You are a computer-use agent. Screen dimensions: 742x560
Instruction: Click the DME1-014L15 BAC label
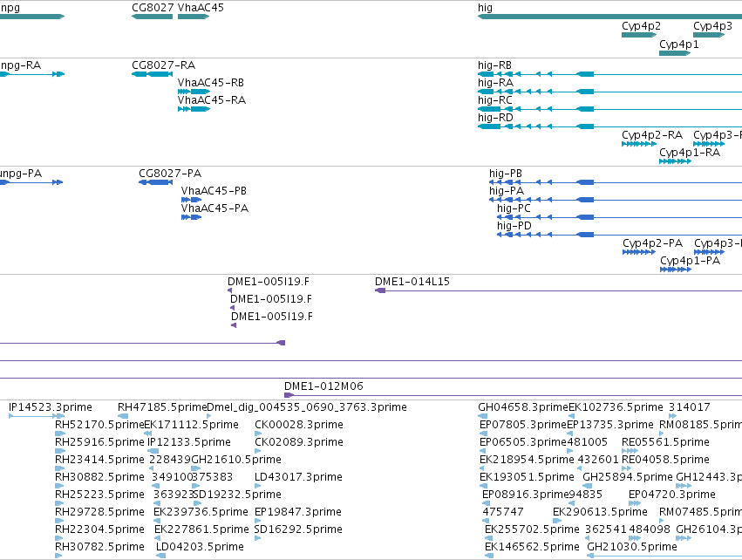coord(412,282)
